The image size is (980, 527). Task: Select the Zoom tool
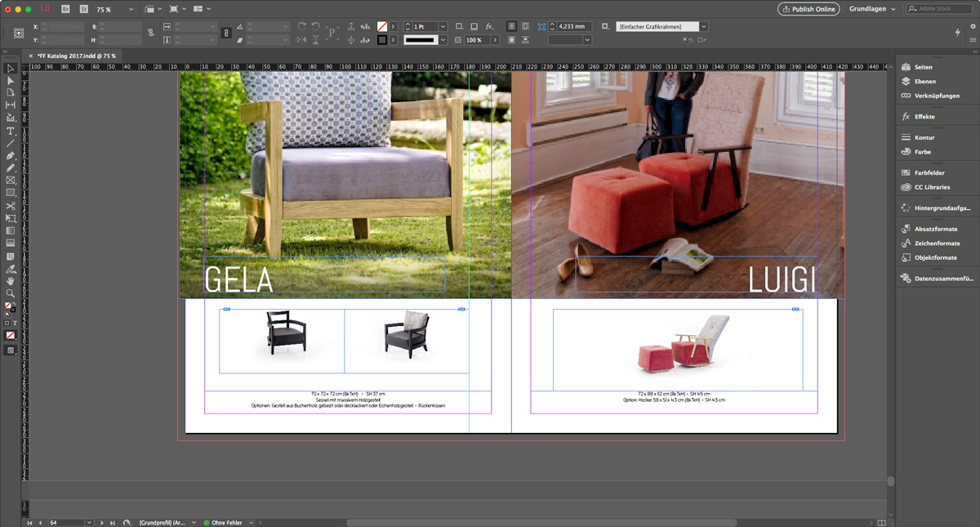pyautogui.click(x=11, y=293)
